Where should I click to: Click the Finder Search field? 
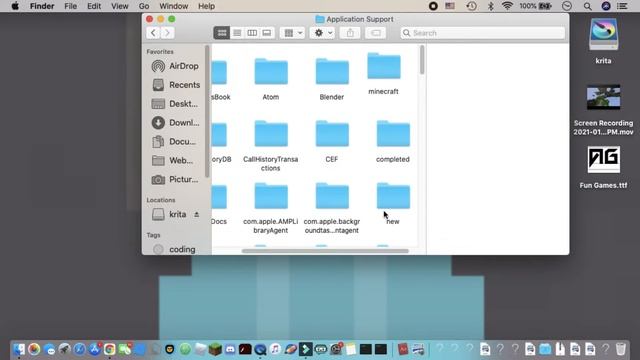point(483,33)
